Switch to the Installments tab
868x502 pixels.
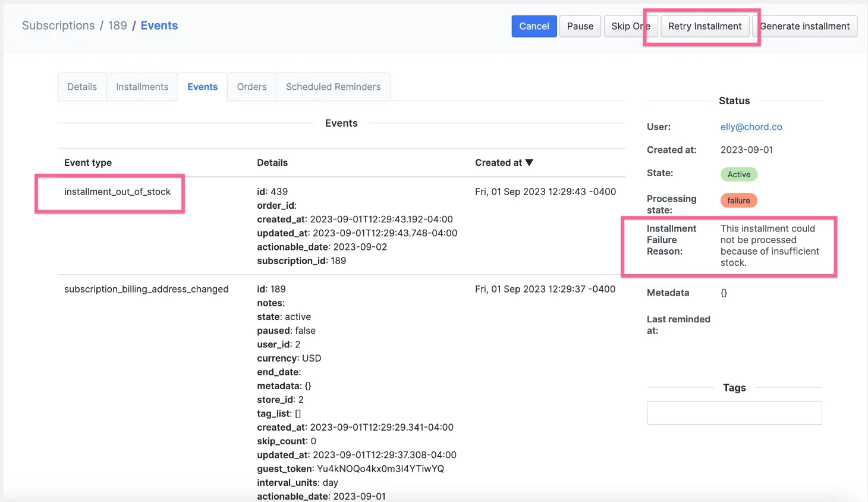point(142,87)
